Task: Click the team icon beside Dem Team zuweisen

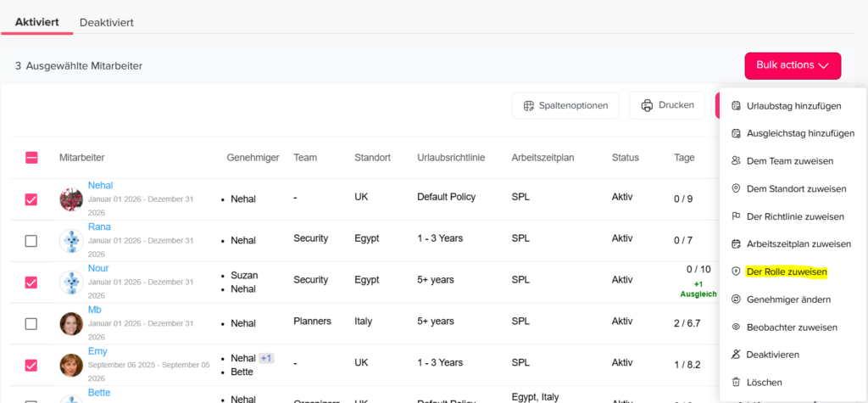Action: coord(736,161)
